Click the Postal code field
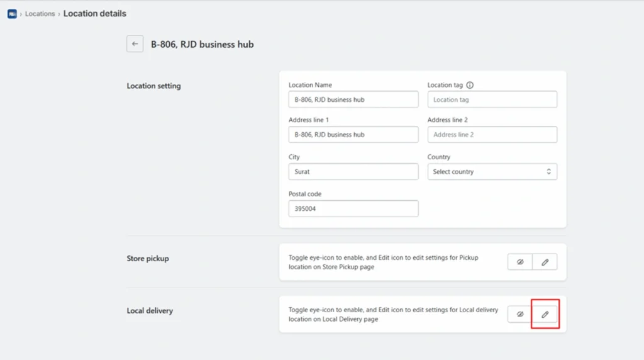This screenshot has width=644, height=360. [x=353, y=208]
